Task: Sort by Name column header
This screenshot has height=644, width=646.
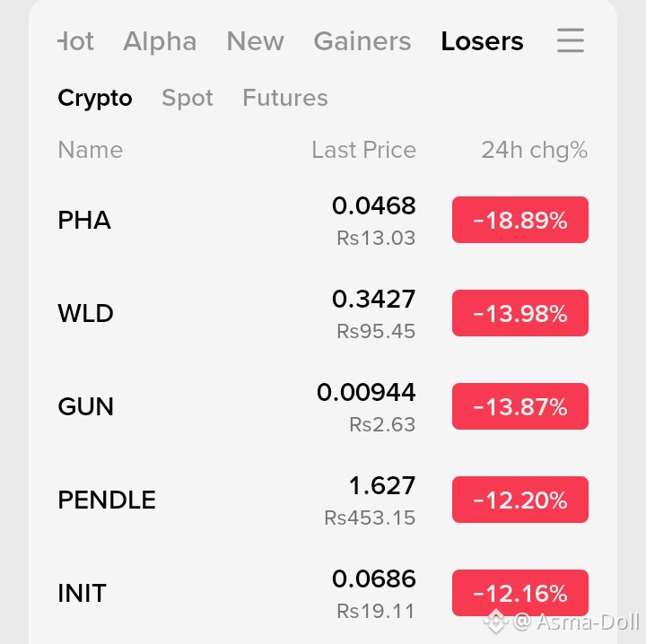Action: coord(91,150)
